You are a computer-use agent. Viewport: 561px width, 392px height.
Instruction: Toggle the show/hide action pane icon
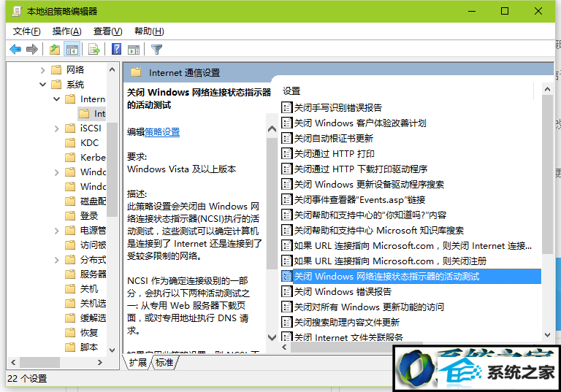(134, 50)
